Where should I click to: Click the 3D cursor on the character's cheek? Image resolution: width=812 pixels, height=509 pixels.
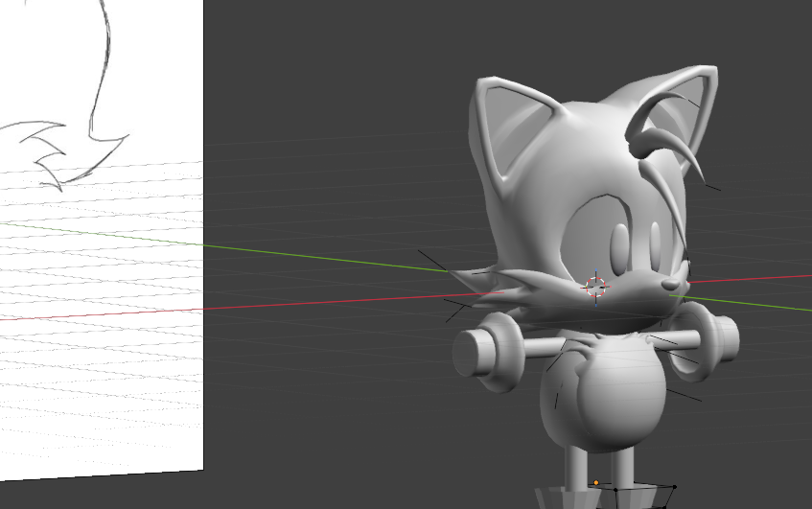(x=595, y=287)
